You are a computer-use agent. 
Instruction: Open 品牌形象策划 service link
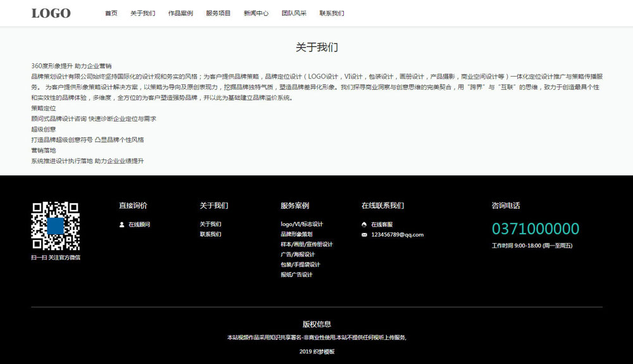[297, 234]
